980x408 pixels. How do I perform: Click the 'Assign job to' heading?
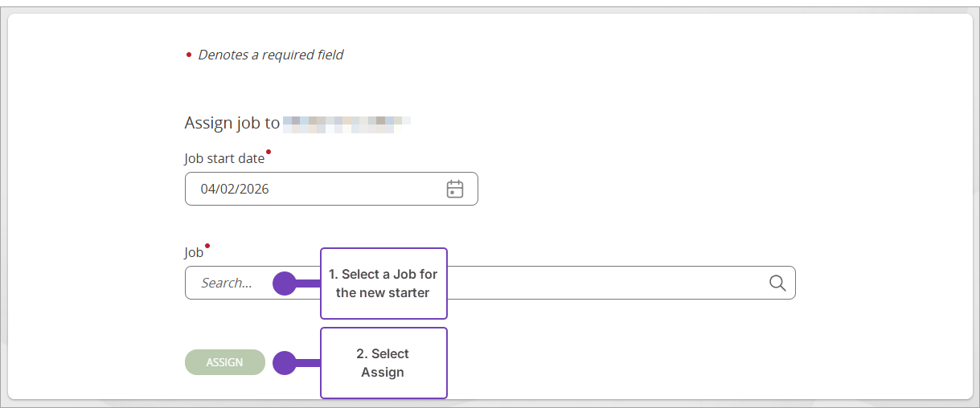232,123
